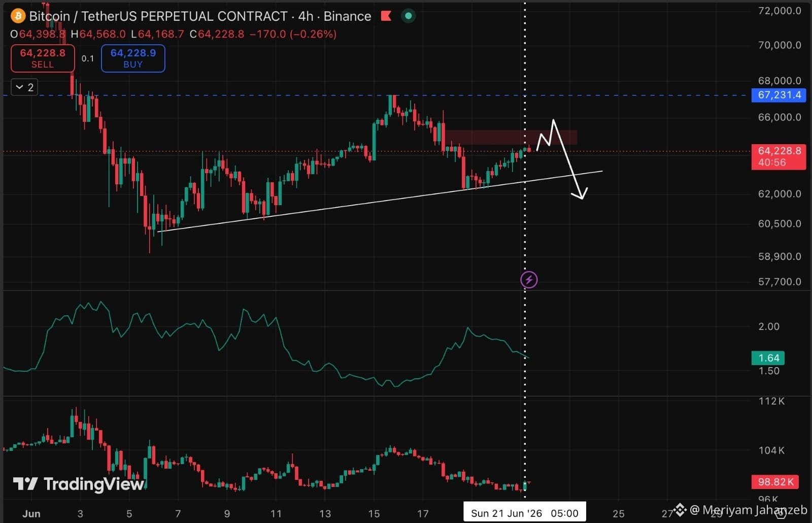Viewport: 812px width, 523px height.
Task: Click the red 98.82K value label
Action: 775,482
